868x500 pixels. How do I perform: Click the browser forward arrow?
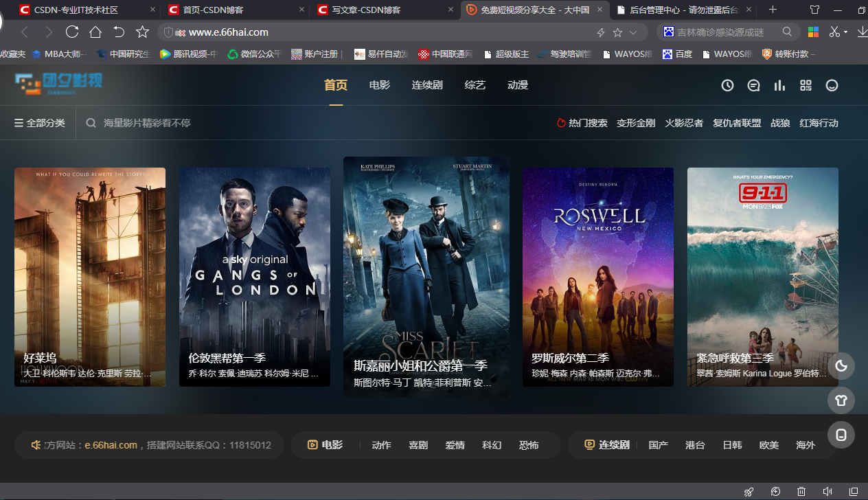48,32
